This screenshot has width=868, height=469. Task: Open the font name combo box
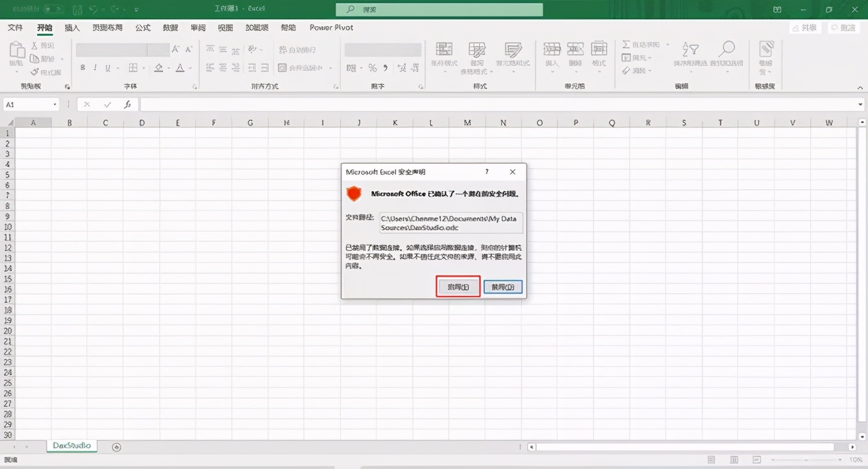(x=112, y=50)
